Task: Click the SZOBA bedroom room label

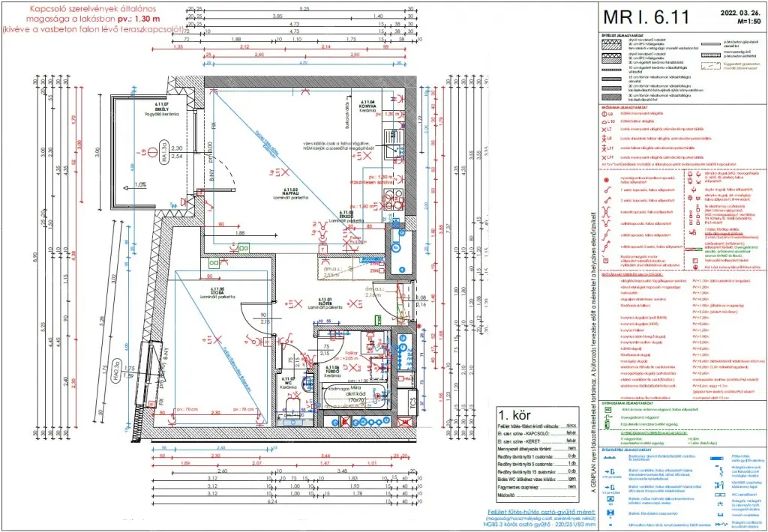Action: click(218, 292)
